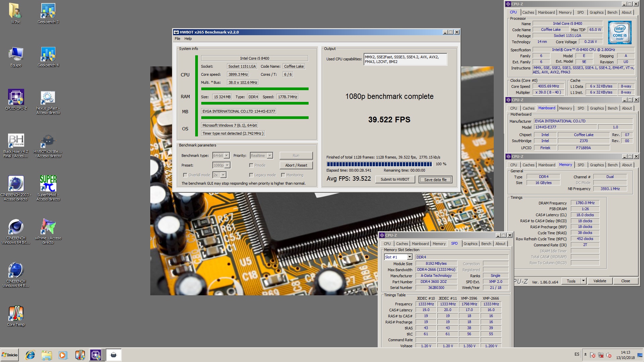Viewport: 644px width, 362px height.
Task: Click Abort / Reset button
Action: click(x=296, y=165)
